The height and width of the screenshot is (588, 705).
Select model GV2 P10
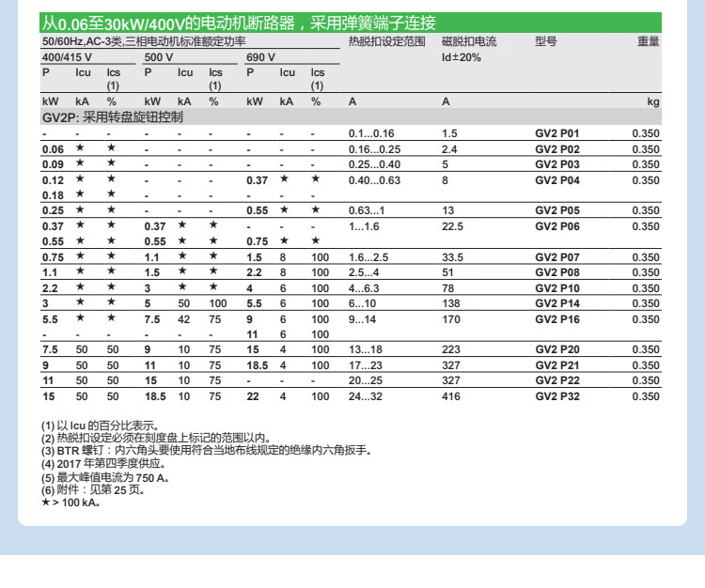[557, 288]
